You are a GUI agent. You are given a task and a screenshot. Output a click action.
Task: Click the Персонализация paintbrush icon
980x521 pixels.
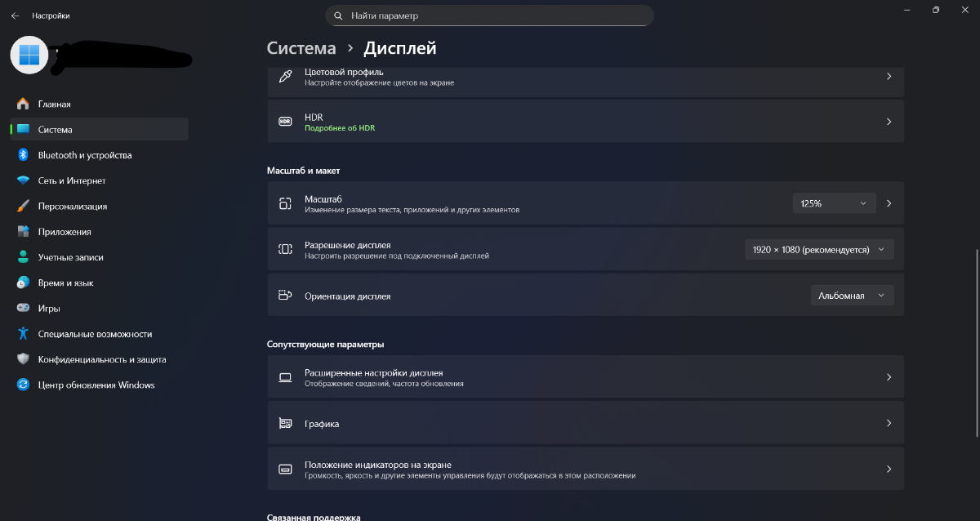coord(23,207)
